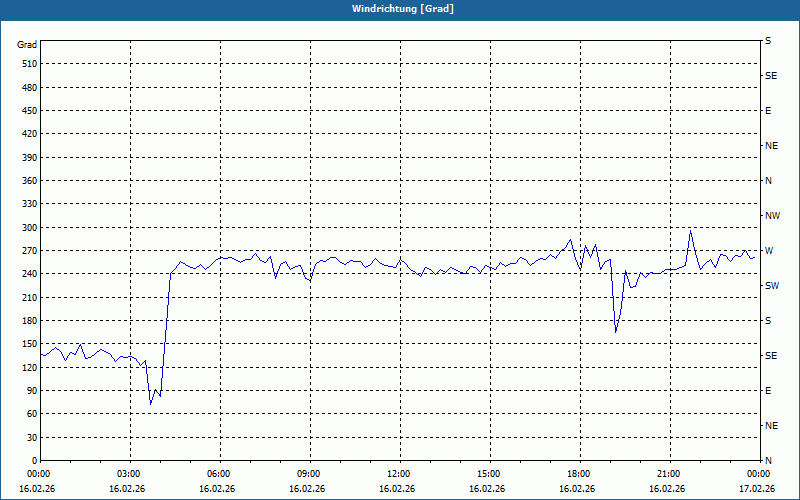Click the 03:00 time axis label
This screenshot has height=500, width=800.
click(128, 474)
